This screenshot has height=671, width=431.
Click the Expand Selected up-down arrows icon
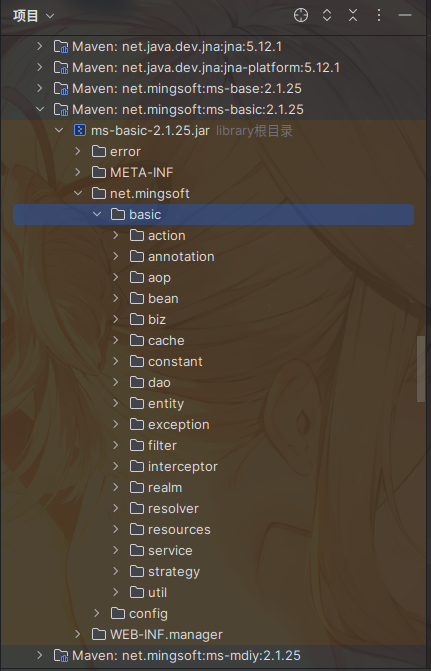327,15
